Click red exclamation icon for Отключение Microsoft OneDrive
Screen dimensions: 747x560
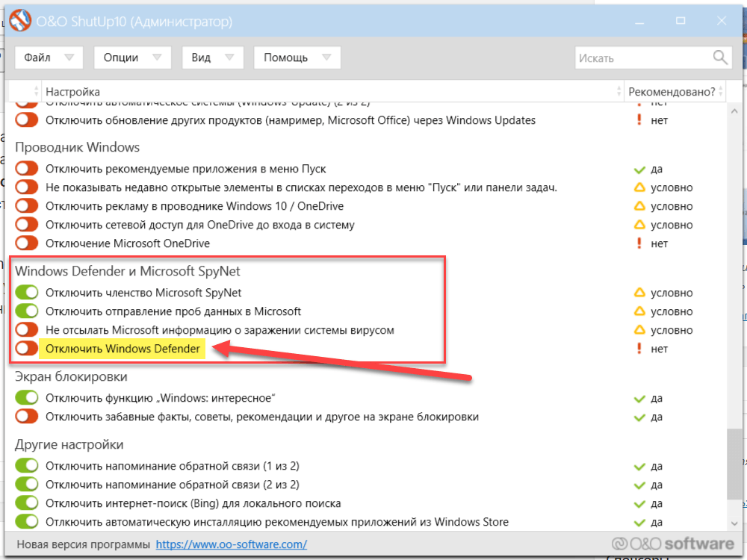click(x=639, y=243)
